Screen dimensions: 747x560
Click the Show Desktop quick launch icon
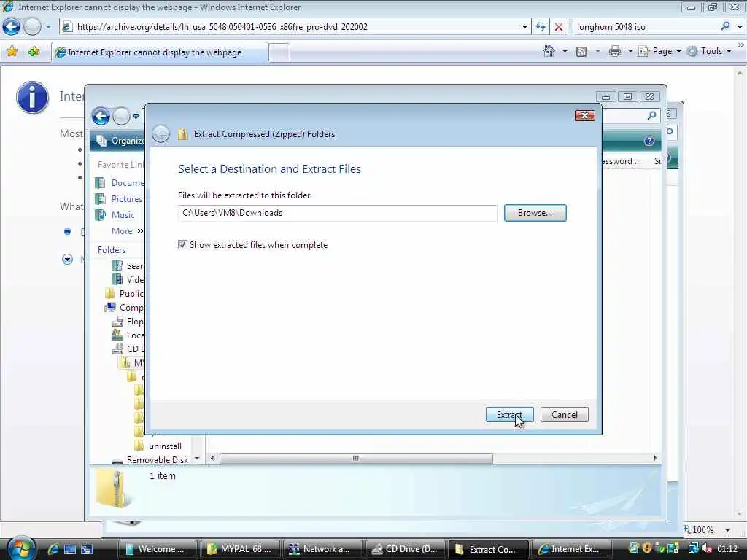[70, 549]
